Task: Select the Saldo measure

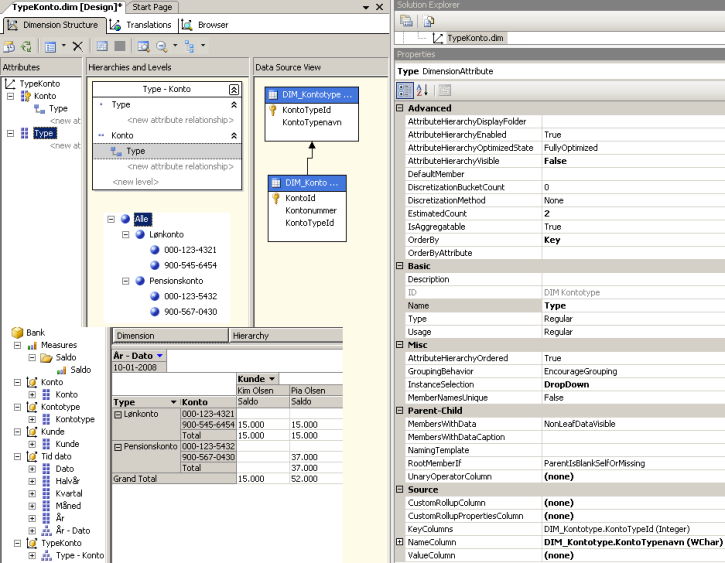Action: 80,370
